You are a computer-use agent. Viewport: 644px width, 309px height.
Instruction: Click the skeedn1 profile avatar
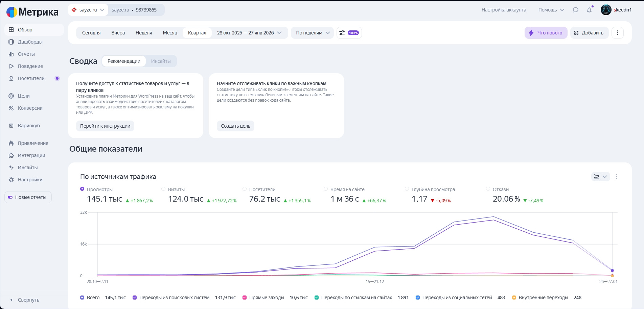(x=606, y=10)
